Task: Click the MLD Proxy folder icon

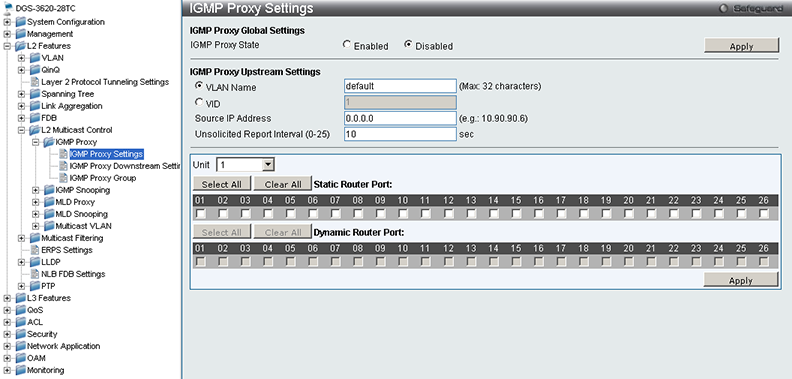Action: (x=48, y=202)
